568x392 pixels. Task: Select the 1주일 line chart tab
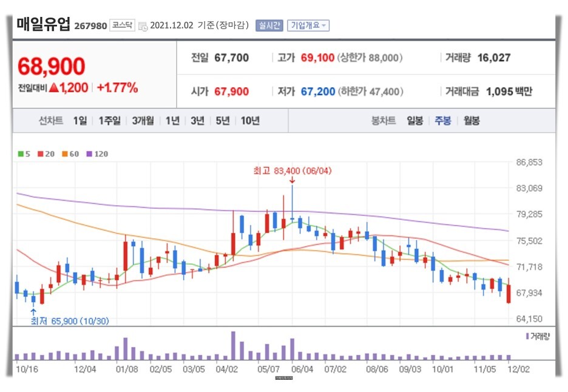pos(109,121)
